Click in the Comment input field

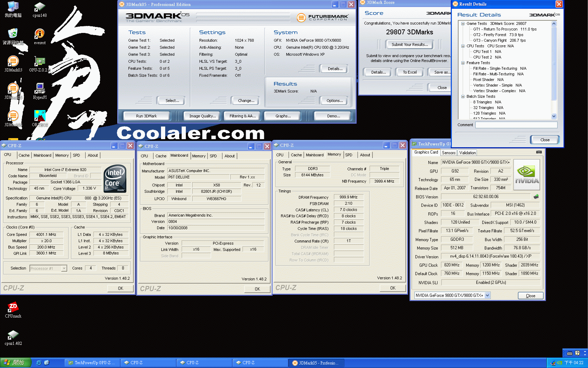tap(516, 125)
